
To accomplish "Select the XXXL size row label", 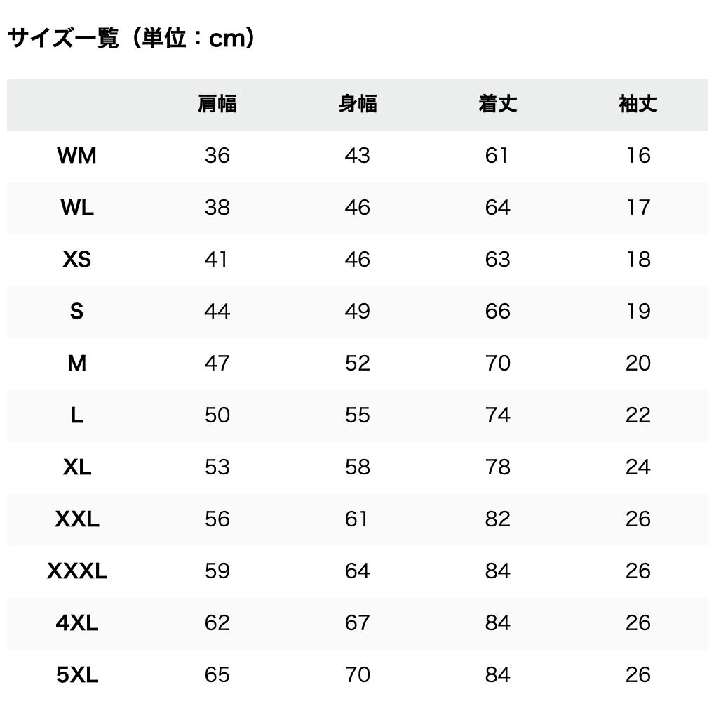I will [x=77, y=571].
